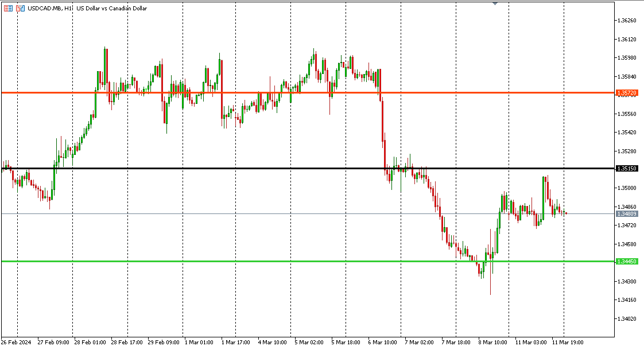Click the 1.34860 value on price scale
This screenshot has width=644, height=346.
tap(627, 207)
